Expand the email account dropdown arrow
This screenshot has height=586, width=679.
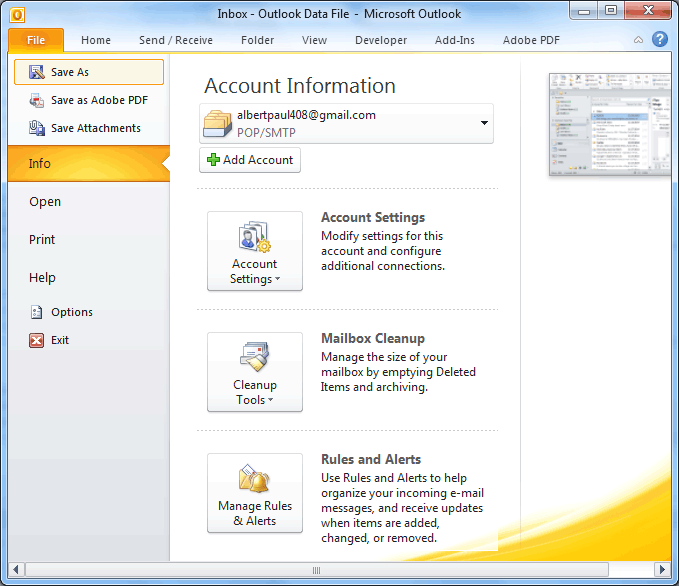tap(485, 123)
